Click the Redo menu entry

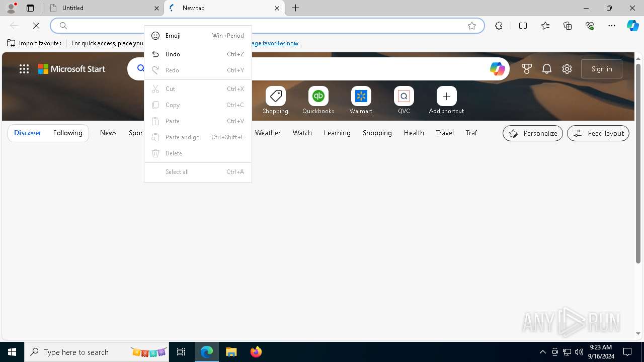click(198, 70)
